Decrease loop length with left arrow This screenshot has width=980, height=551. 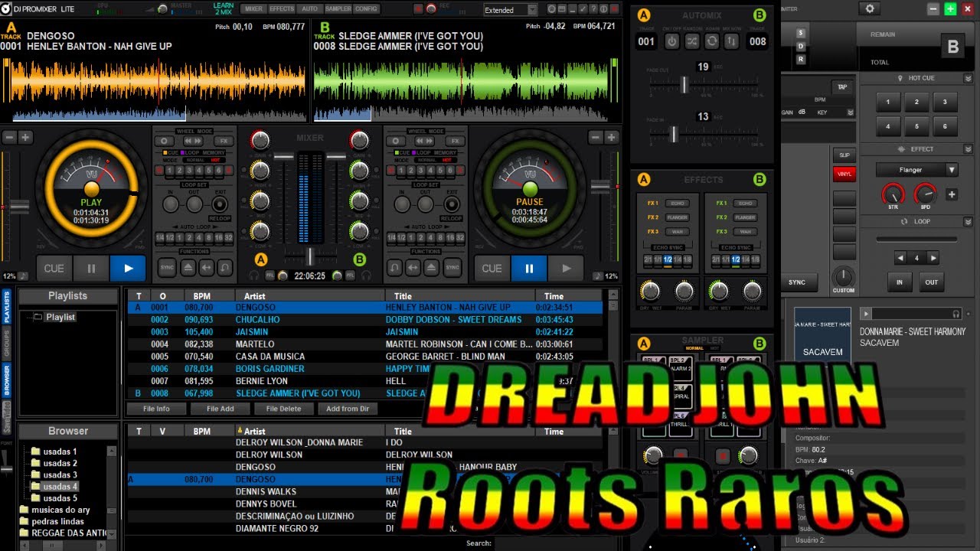coord(900,259)
